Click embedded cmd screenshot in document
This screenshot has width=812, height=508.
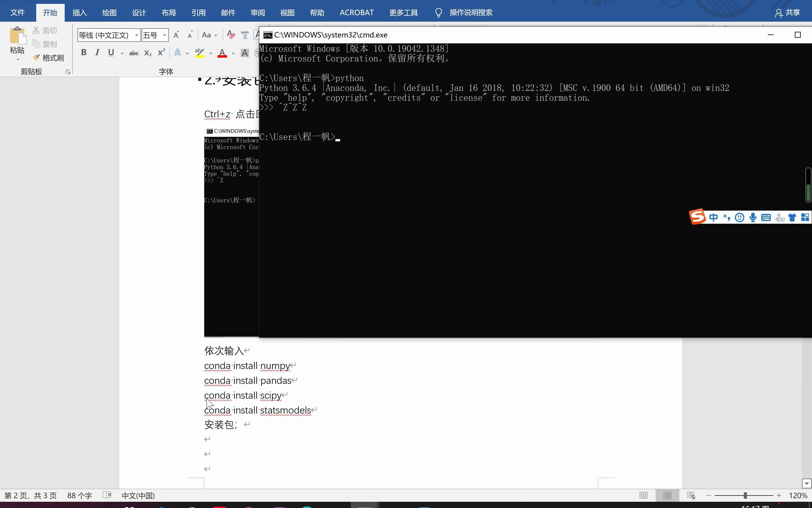pos(231,232)
